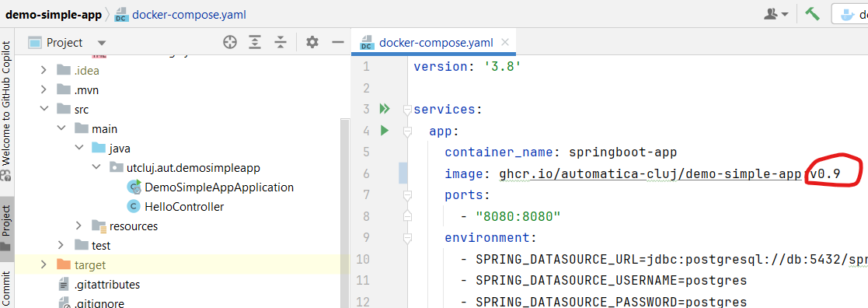868x308 pixels.
Task: Click the green hammer Build icon
Action: (812, 14)
